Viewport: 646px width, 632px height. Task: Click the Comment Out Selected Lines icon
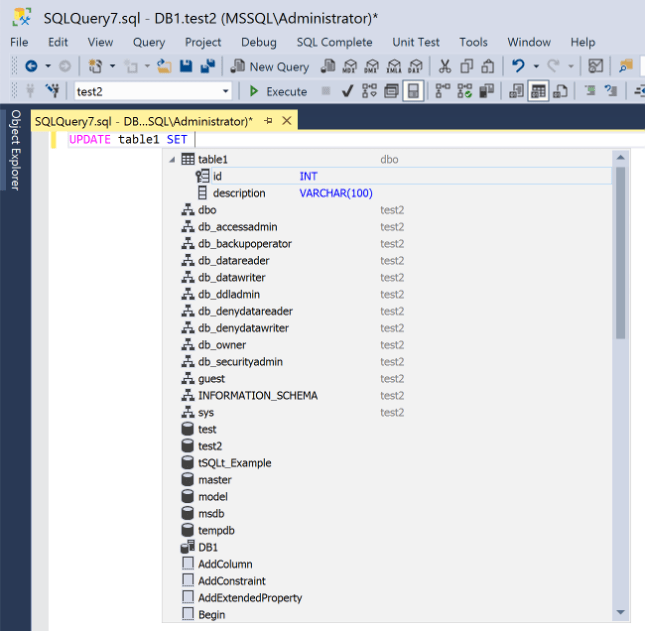590,91
